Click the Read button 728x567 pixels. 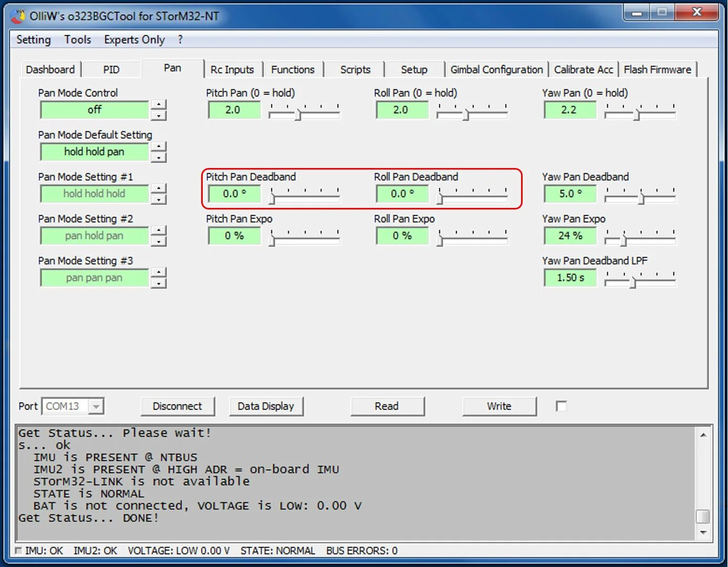(x=387, y=406)
